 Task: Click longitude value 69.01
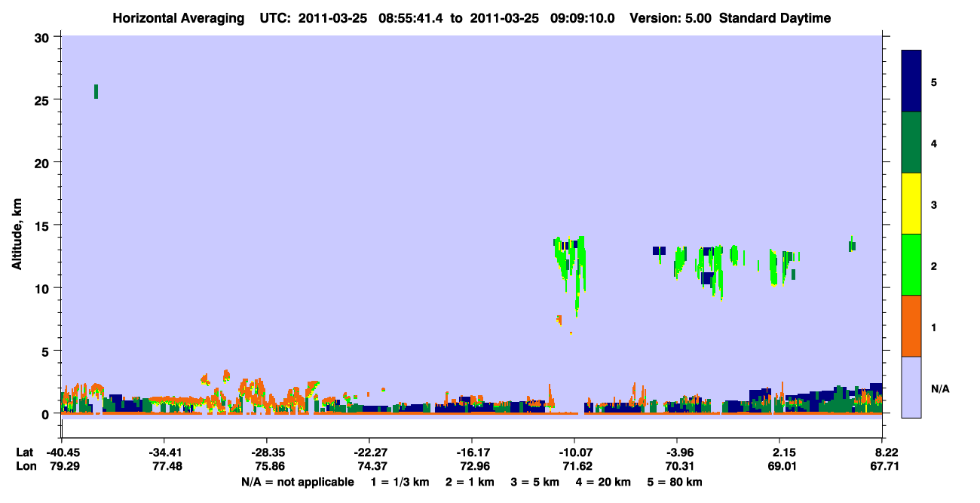coord(782,467)
